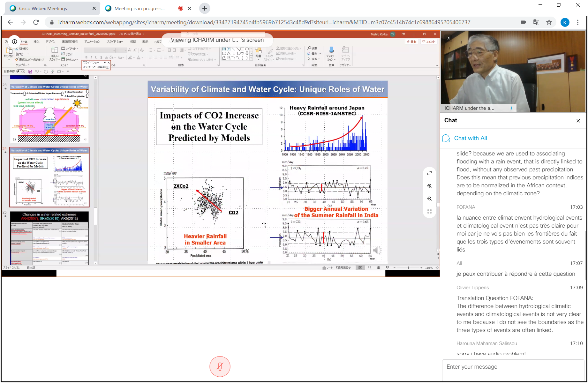Open the translate page icon
The width and height of the screenshot is (588, 383).
pos(536,22)
